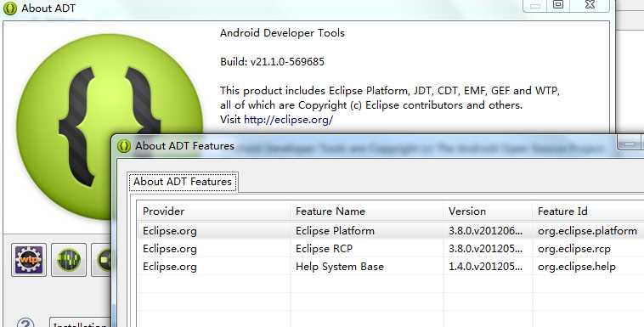Open help via the question mark icon
644x327 pixels.
point(25,323)
